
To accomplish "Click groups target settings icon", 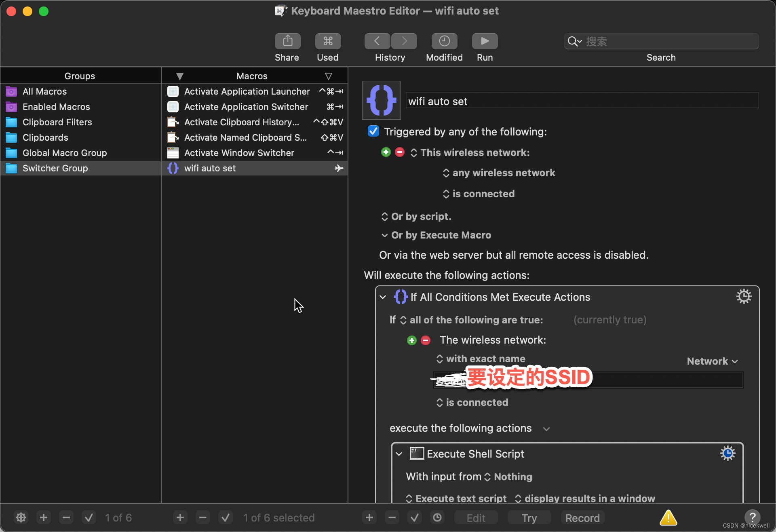I will pyautogui.click(x=21, y=517).
